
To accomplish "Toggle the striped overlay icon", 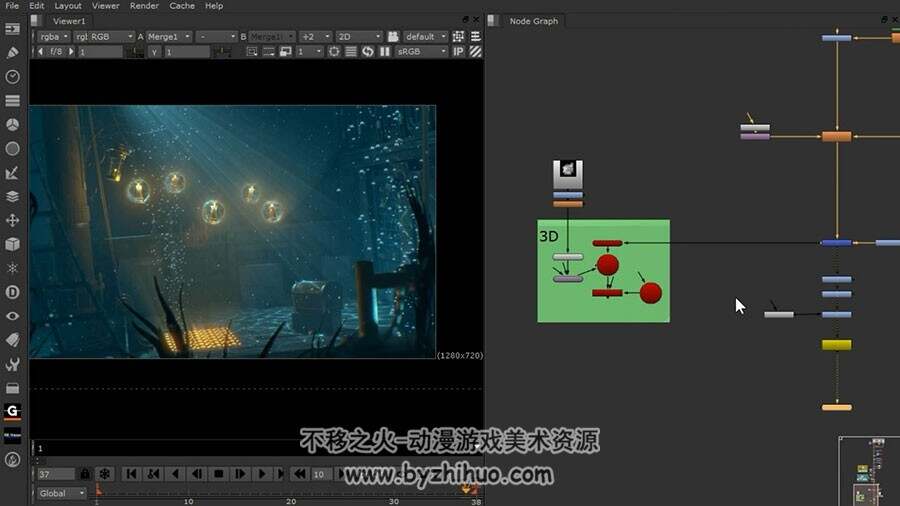I will tap(475, 52).
